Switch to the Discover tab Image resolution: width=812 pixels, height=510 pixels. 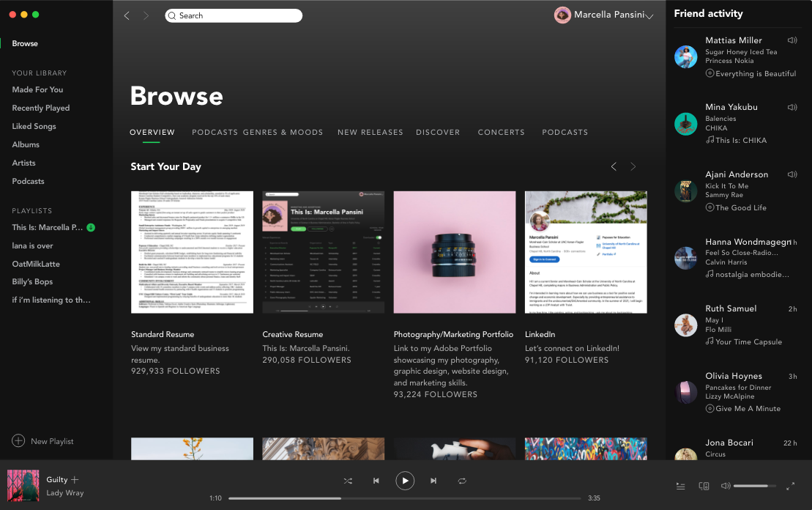pos(438,132)
